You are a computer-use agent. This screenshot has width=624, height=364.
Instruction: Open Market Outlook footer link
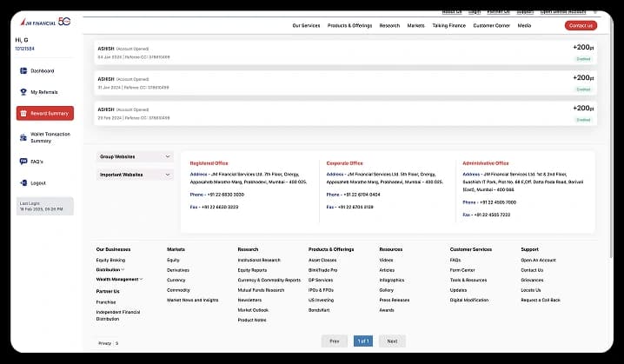pyautogui.click(x=253, y=310)
